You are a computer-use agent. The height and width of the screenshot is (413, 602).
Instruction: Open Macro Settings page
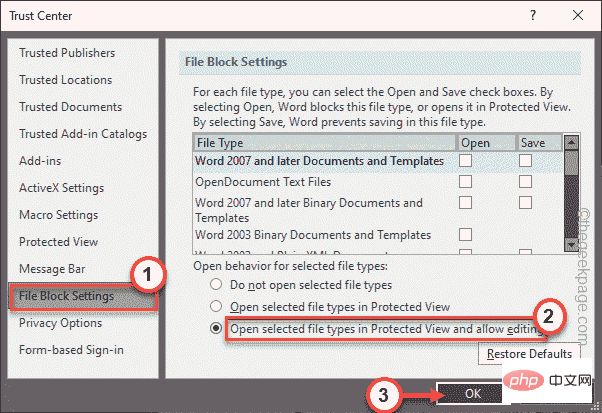[59, 215]
